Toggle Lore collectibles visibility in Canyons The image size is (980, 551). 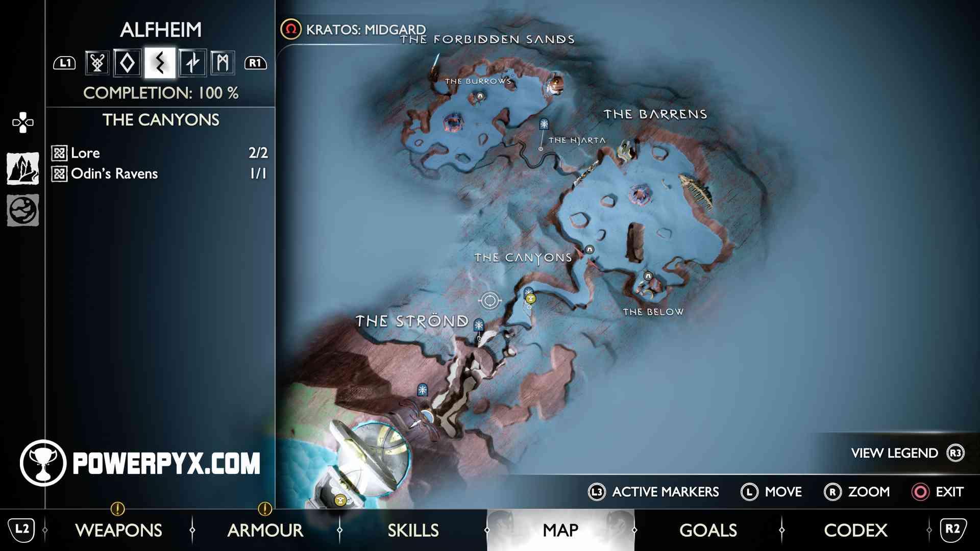click(59, 154)
